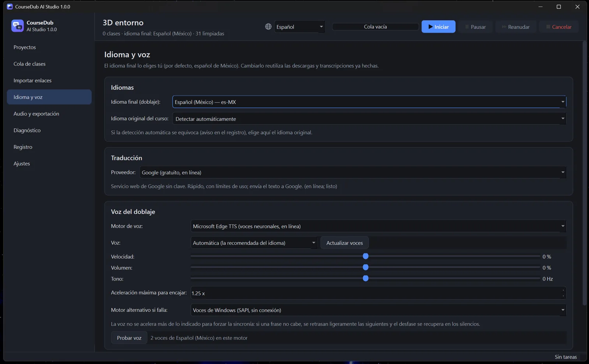Open the Motor de voz dropdown
The width and height of the screenshot is (589, 364).
[x=378, y=226]
